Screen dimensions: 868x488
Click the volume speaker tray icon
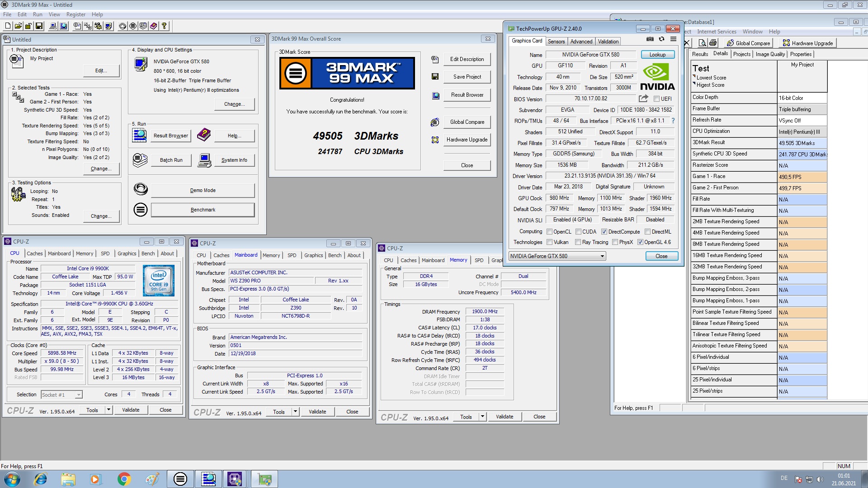click(x=820, y=479)
